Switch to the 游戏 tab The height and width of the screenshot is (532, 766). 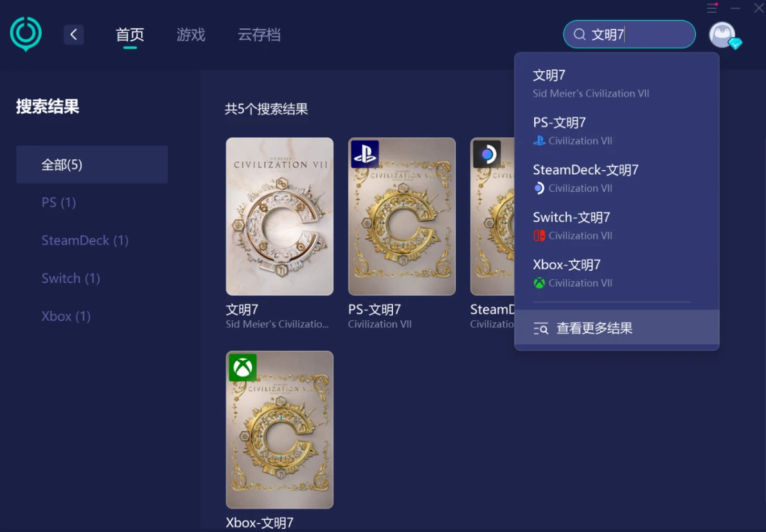pos(190,35)
